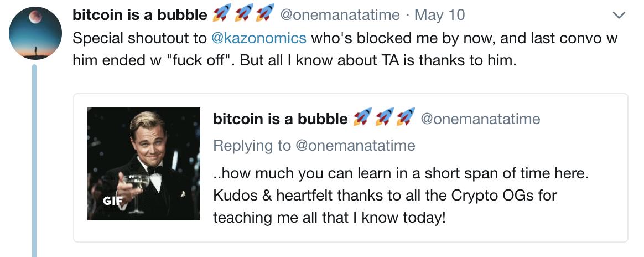Click first rocket emoji in quoted tweet header
The height and width of the screenshot is (257, 644).
point(362,117)
